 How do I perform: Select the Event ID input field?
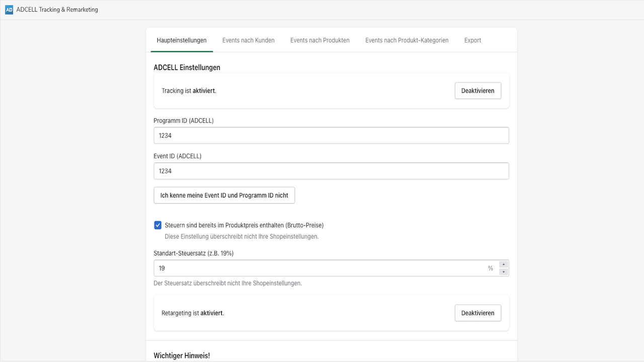pos(331,171)
